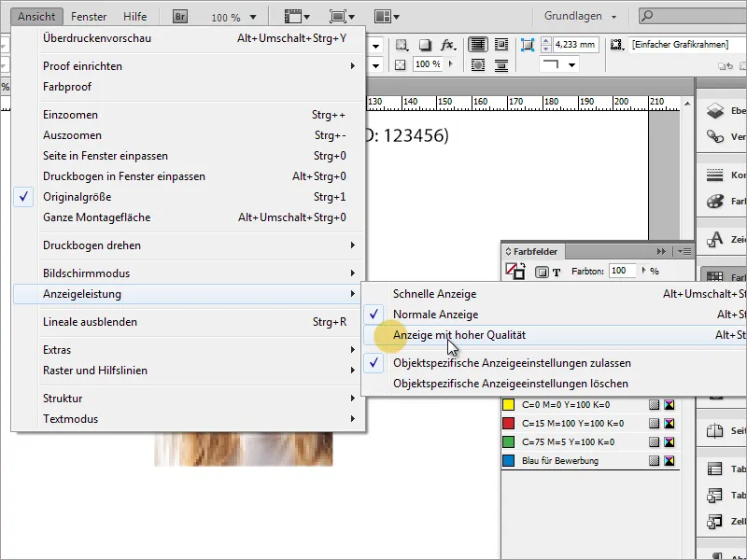747x560 pixels.
Task: Select wrap around bounding box icon
Action: tap(501, 45)
